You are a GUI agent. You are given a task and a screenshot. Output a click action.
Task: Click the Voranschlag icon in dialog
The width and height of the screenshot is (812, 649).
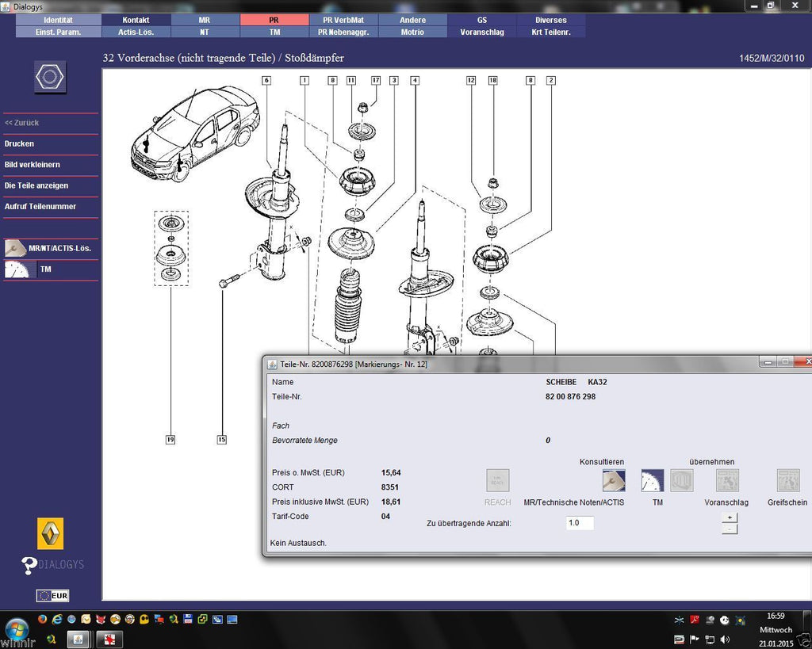[x=727, y=480]
